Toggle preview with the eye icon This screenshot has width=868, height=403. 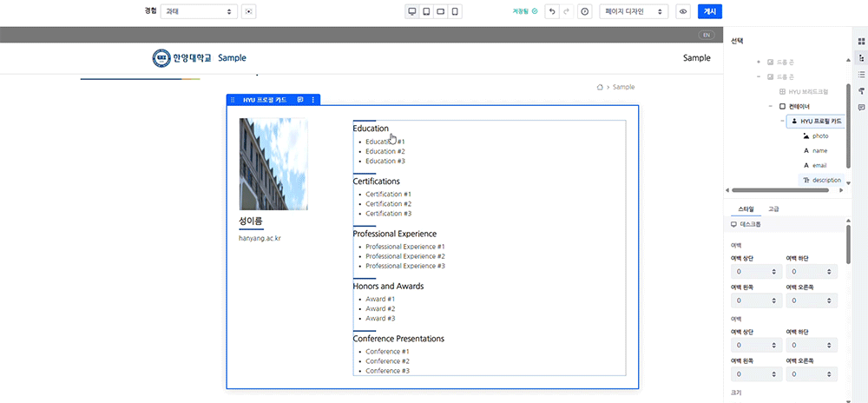click(683, 11)
